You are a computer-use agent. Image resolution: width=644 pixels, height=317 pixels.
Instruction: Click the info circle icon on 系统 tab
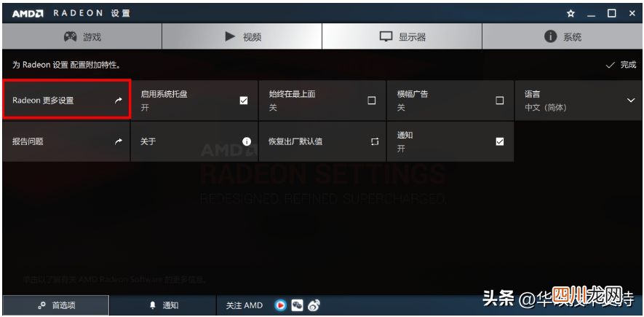pyautogui.click(x=550, y=36)
